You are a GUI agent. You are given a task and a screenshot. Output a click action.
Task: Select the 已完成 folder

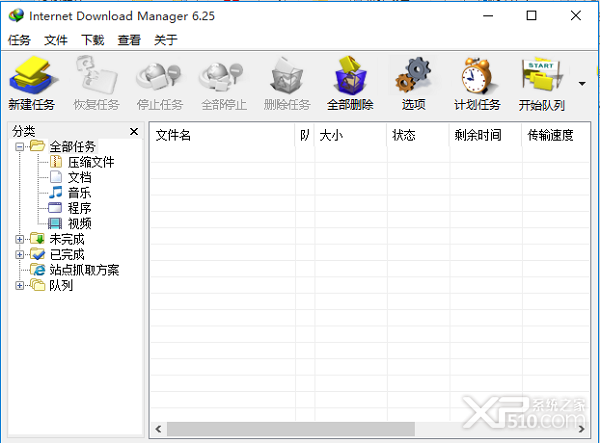(x=67, y=255)
